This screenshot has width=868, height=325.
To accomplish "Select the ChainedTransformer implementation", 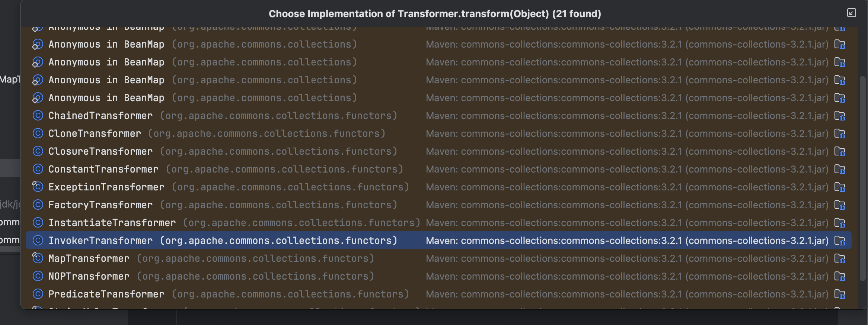I will (x=100, y=116).
